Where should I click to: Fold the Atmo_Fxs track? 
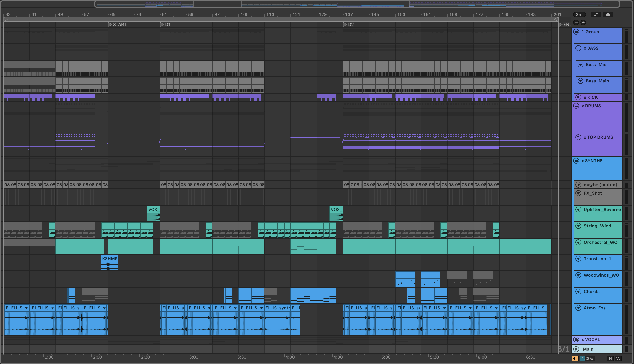click(578, 308)
